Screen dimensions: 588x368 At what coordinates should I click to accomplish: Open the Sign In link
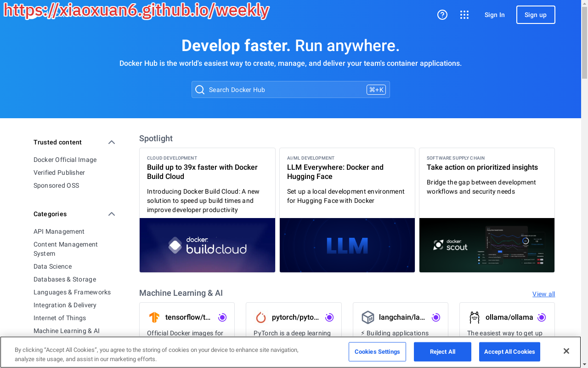point(494,15)
